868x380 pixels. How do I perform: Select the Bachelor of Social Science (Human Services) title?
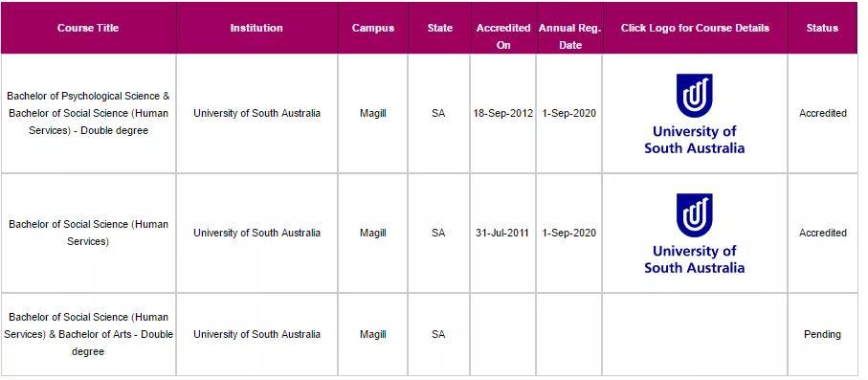pos(88,234)
